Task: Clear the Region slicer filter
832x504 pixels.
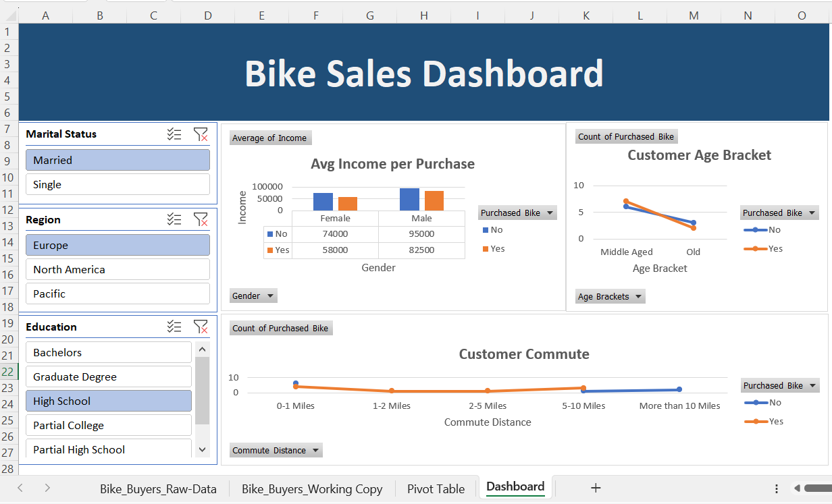Action: 201,219
